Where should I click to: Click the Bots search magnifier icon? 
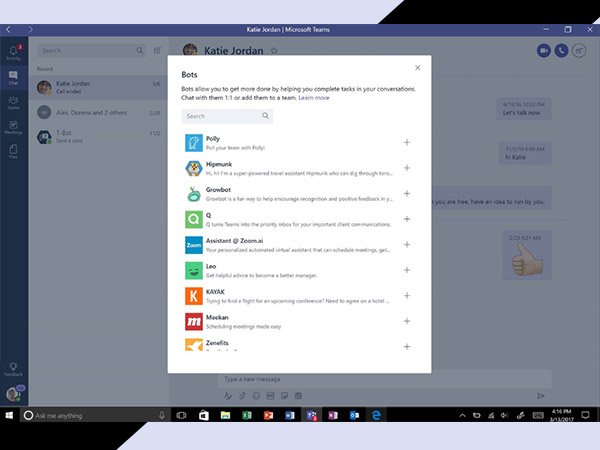click(x=265, y=116)
